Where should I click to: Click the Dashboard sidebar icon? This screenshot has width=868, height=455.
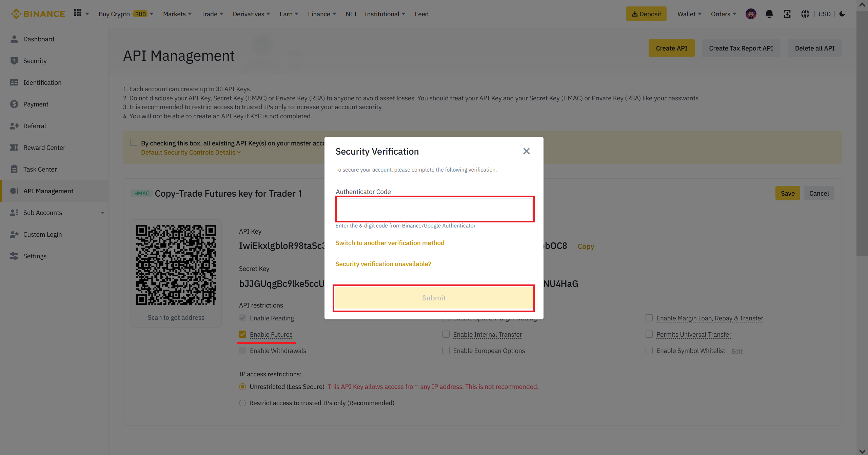click(x=14, y=39)
